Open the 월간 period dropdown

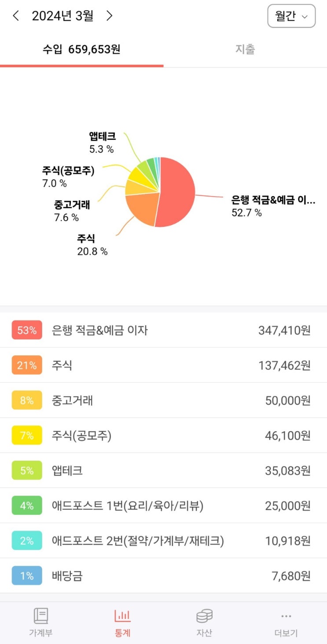tap(291, 16)
